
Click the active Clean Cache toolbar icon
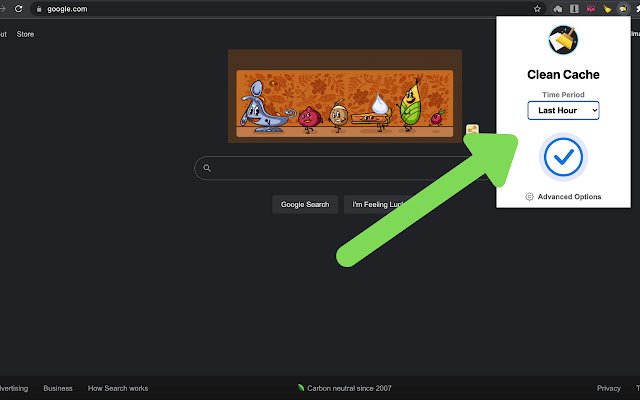click(x=623, y=9)
